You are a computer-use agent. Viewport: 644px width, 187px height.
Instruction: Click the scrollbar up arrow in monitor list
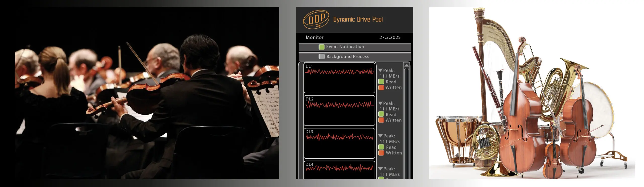click(x=407, y=66)
